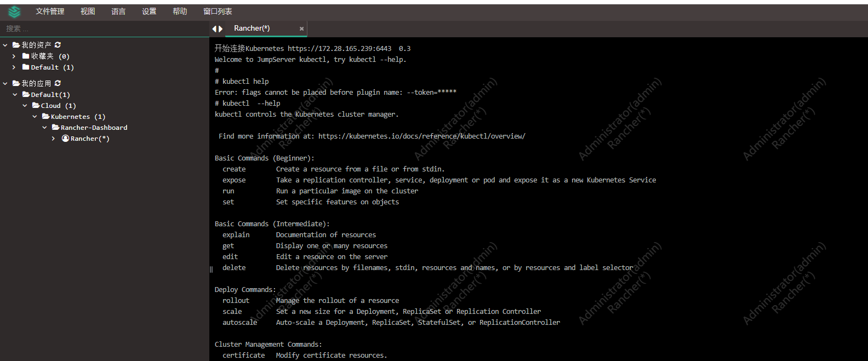The image size is (868, 361).
Task: Expand the 收藏夹 (0) folder
Action: pos(14,56)
